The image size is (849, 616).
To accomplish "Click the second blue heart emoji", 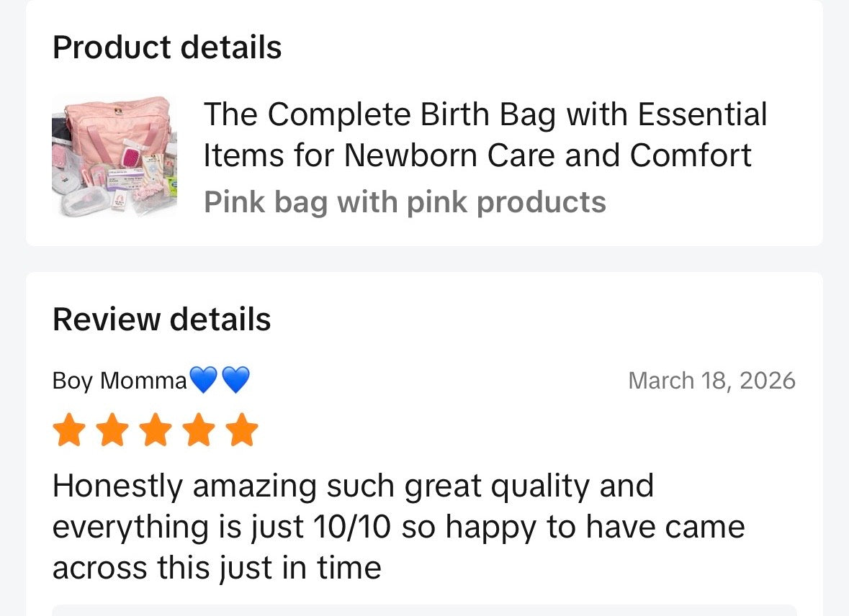I will (235, 380).
